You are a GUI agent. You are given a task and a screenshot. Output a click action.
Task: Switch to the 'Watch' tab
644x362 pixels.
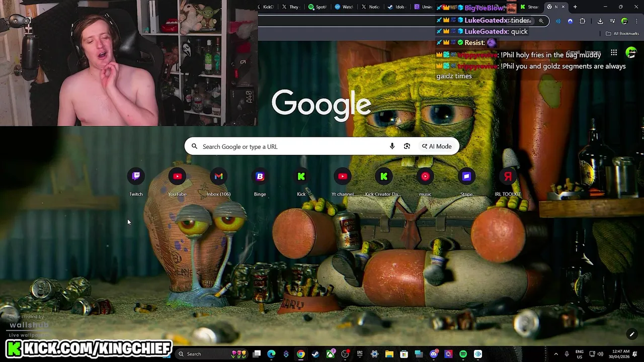[344, 7]
